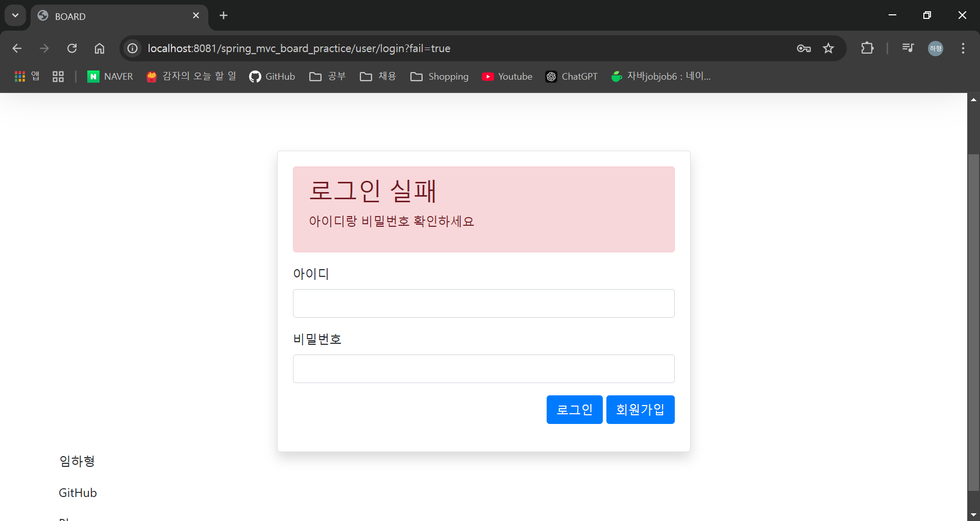Open saved password manager key icon

804,49
